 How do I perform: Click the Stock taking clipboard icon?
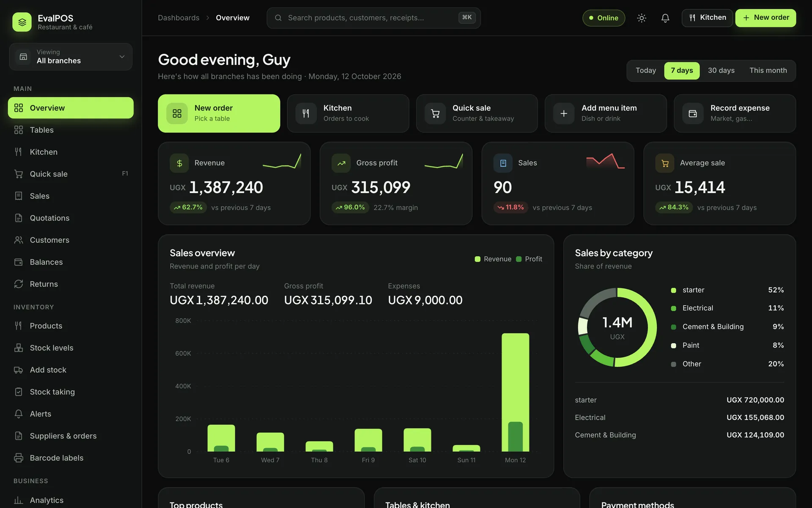click(19, 392)
